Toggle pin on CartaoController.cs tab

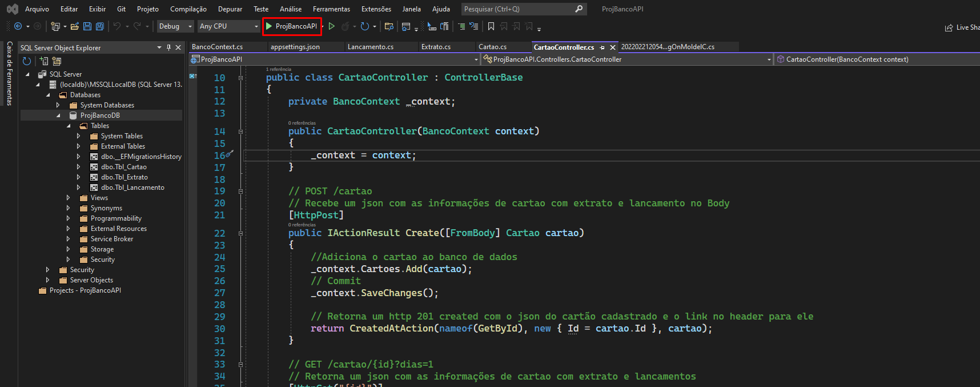602,47
